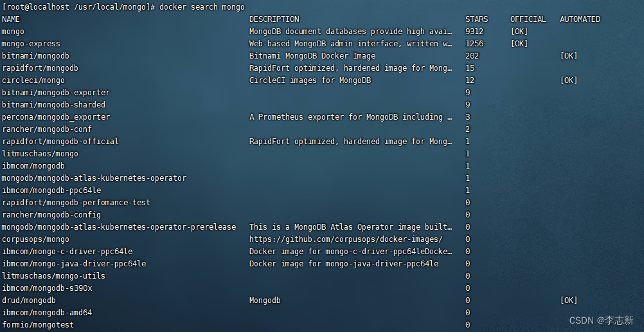Click the AUTOMATED [OK] for circleci/mongo

569,80
